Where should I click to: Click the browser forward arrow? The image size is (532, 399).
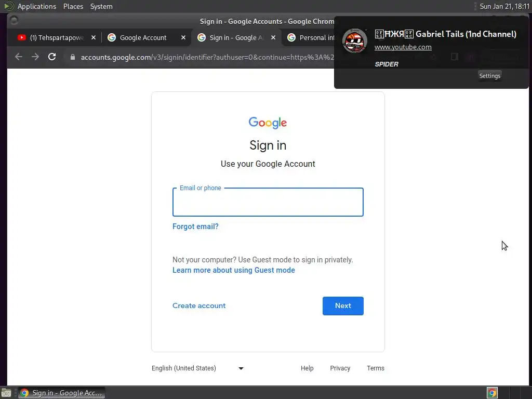point(35,57)
